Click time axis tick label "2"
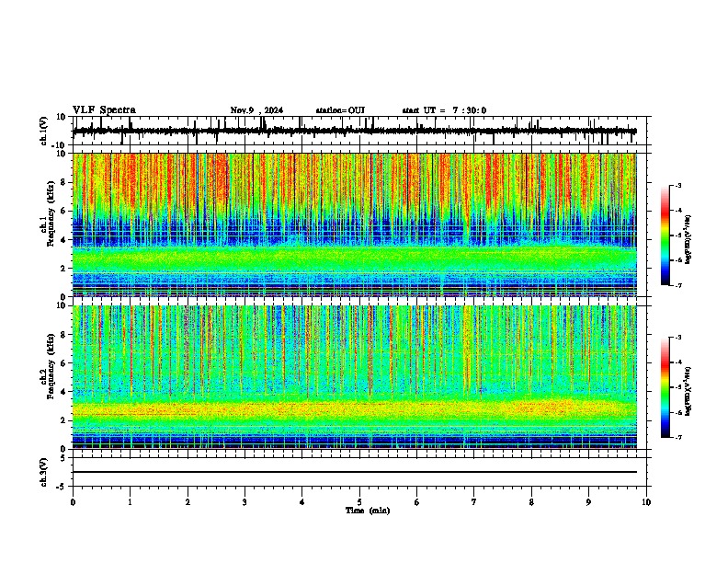 tap(188, 502)
